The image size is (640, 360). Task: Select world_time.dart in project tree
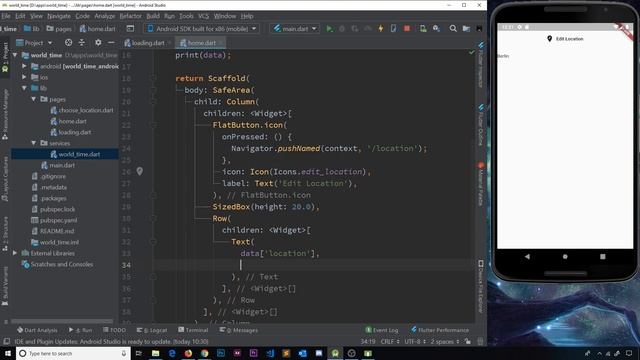(75, 154)
